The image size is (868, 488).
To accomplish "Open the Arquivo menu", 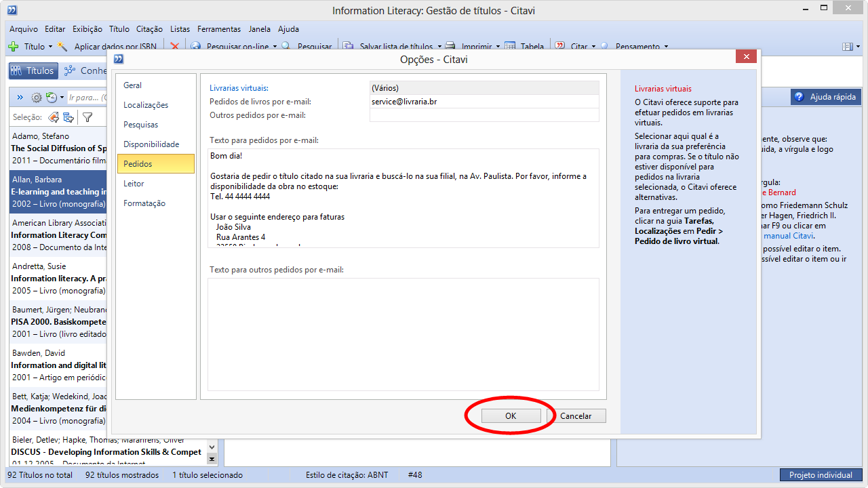I will point(24,29).
